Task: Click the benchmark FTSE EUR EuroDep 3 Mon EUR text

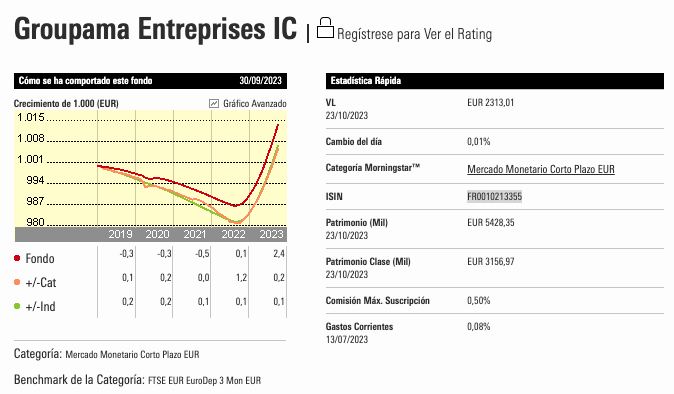Action: (x=205, y=381)
